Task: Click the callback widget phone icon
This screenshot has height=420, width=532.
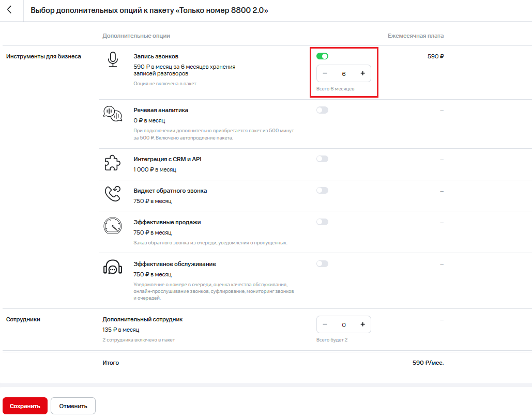Action: pyautogui.click(x=112, y=194)
